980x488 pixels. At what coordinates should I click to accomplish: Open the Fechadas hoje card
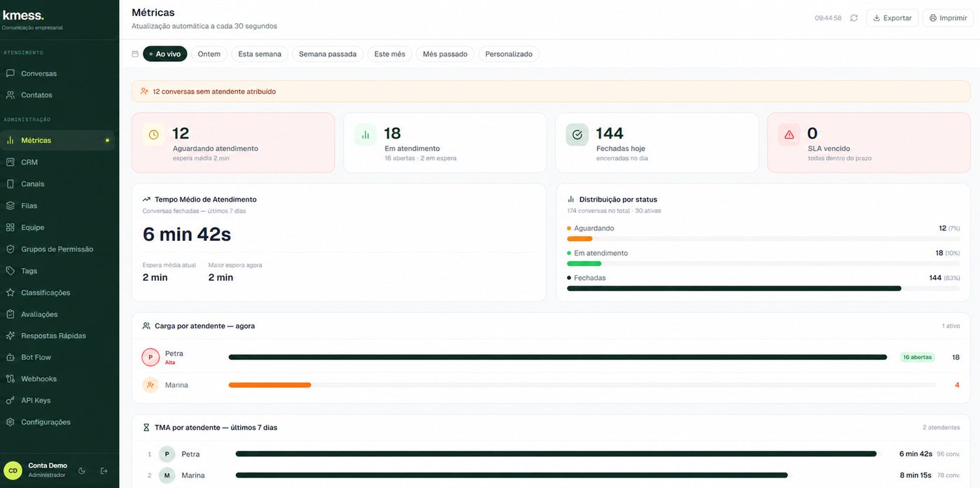657,143
